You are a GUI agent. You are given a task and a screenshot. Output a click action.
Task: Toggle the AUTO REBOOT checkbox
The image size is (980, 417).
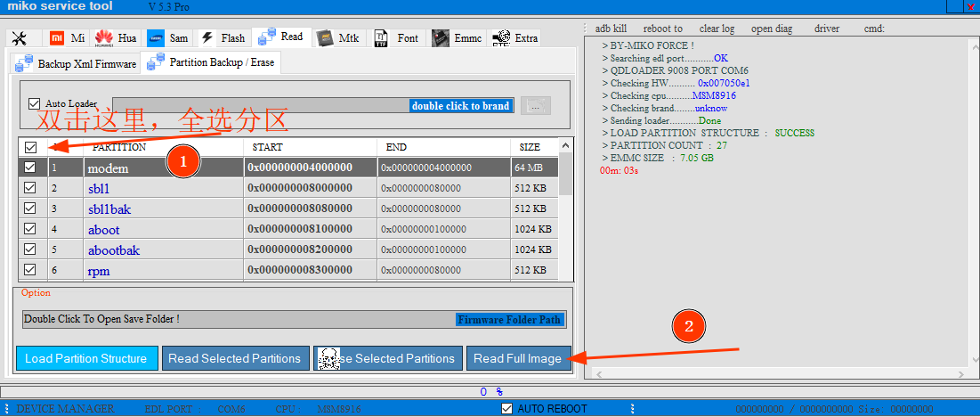[507, 409]
